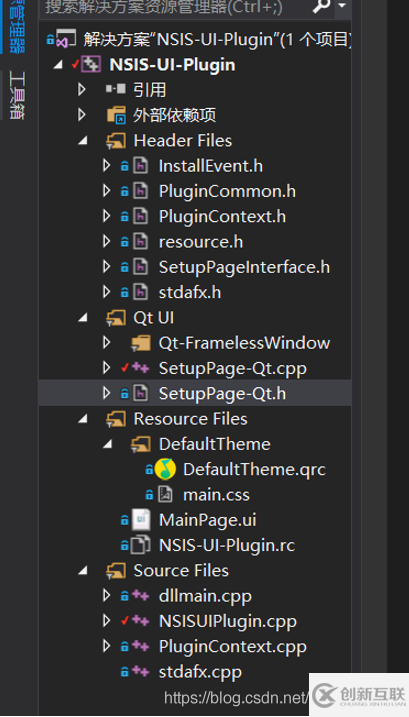The image size is (409, 717).
Task: Select NSISUIPlugin.cpp file
Action: pos(227,621)
